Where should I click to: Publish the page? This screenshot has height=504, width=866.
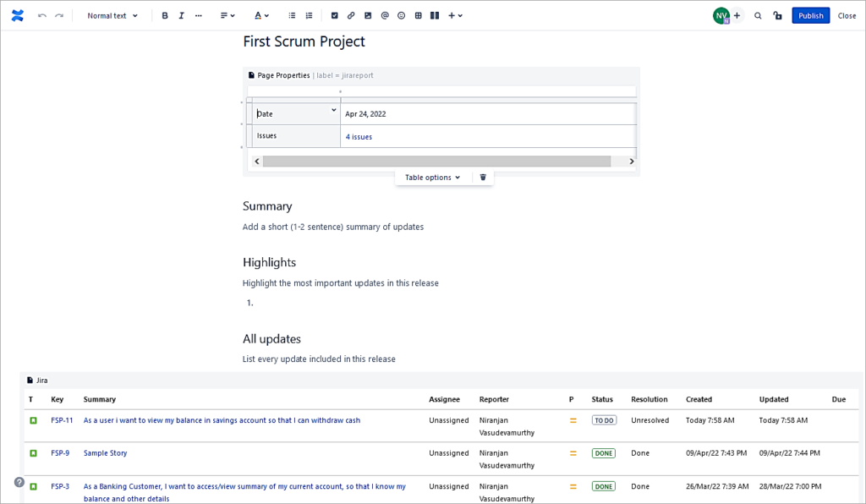pos(809,15)
